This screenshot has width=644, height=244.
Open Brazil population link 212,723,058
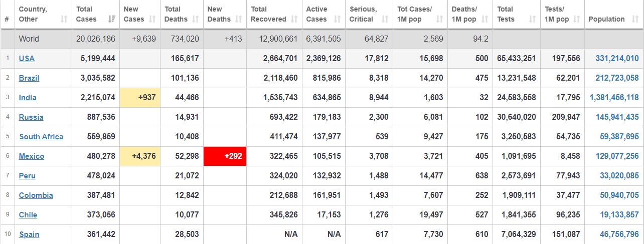tap(617, 78)
